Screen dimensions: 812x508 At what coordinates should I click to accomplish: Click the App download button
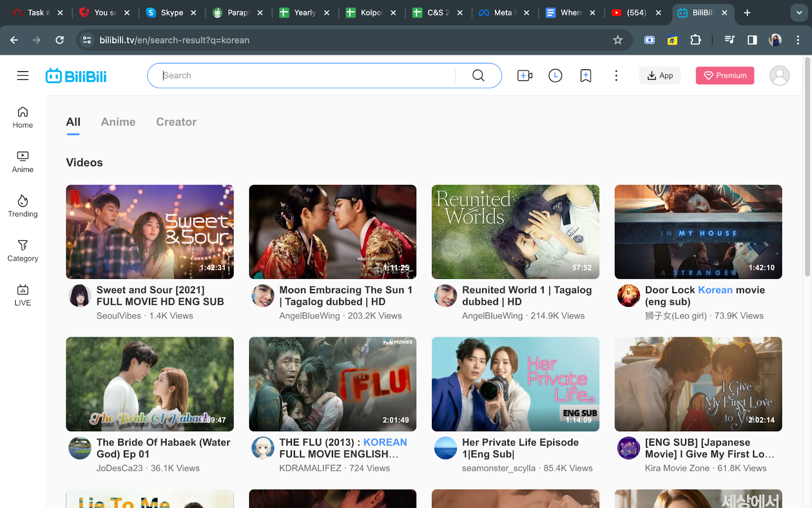click(660, 76)
